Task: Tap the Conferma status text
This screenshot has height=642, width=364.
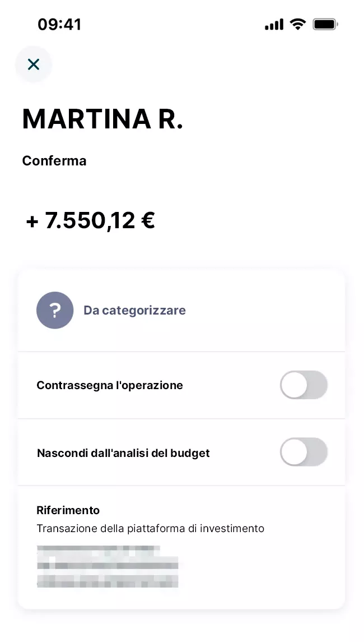Action: click(54, 161)
